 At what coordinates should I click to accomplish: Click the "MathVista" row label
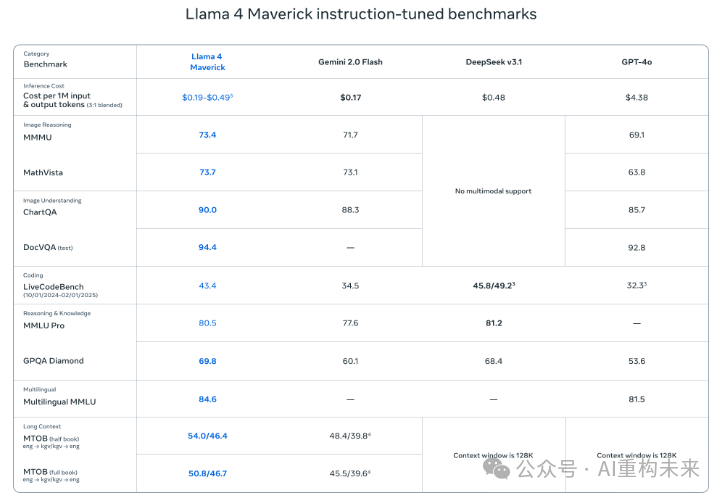tap(43, 172)
